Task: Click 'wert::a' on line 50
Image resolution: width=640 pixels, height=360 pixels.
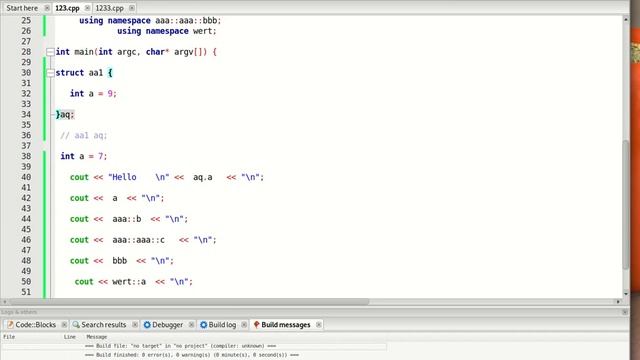Action: [129, 282]
